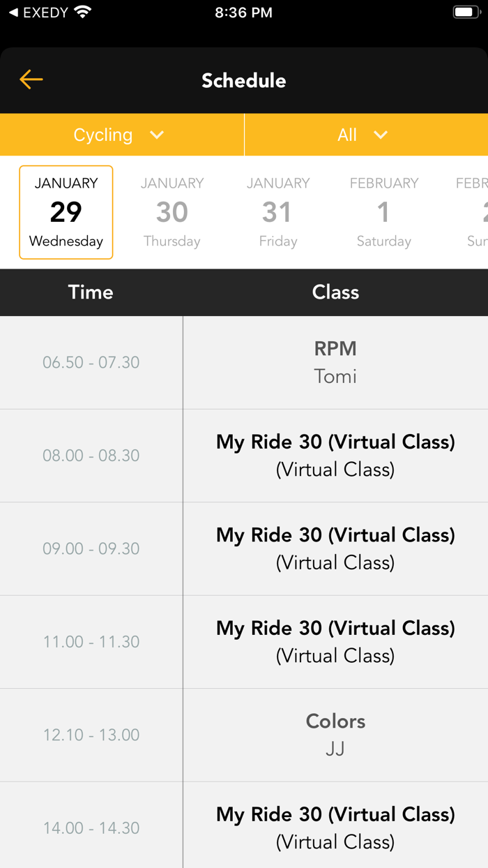Return to EXEDY app via breadcrumb

click(38, 13)
